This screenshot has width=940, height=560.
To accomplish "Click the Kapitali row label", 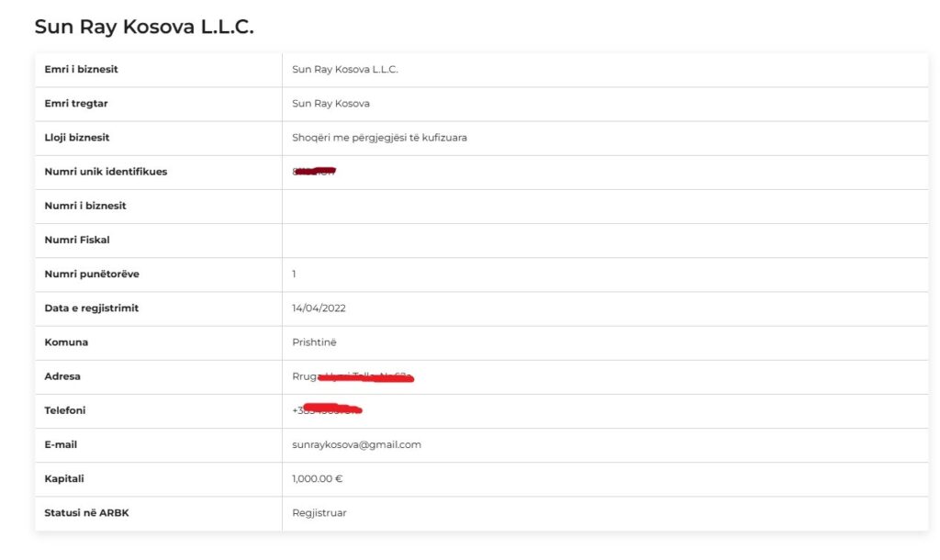I will pos(64,478).
